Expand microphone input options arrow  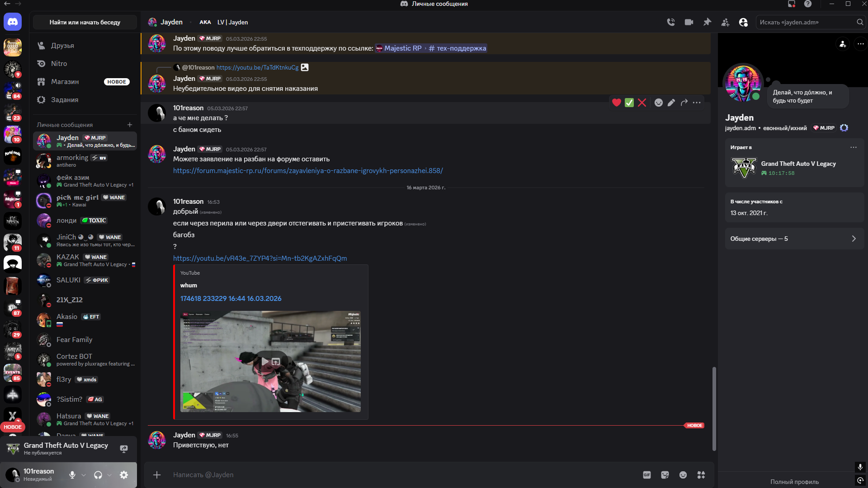tap(84, 475)
